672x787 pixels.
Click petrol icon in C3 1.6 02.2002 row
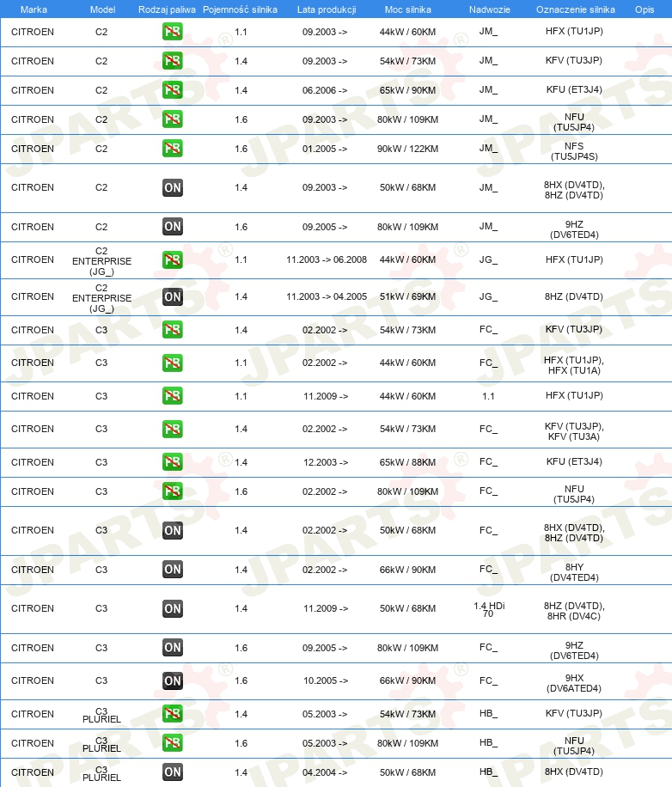click(x=172, y=491)
